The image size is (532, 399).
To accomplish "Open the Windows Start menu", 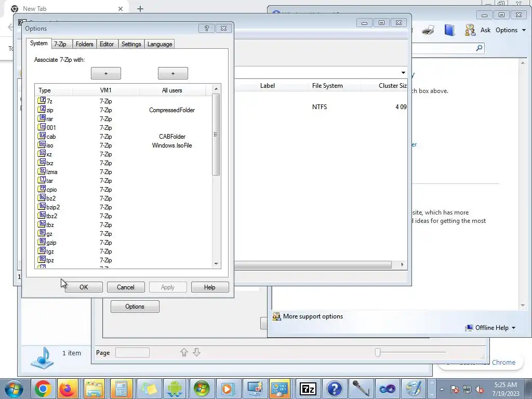I will (14, 389).
